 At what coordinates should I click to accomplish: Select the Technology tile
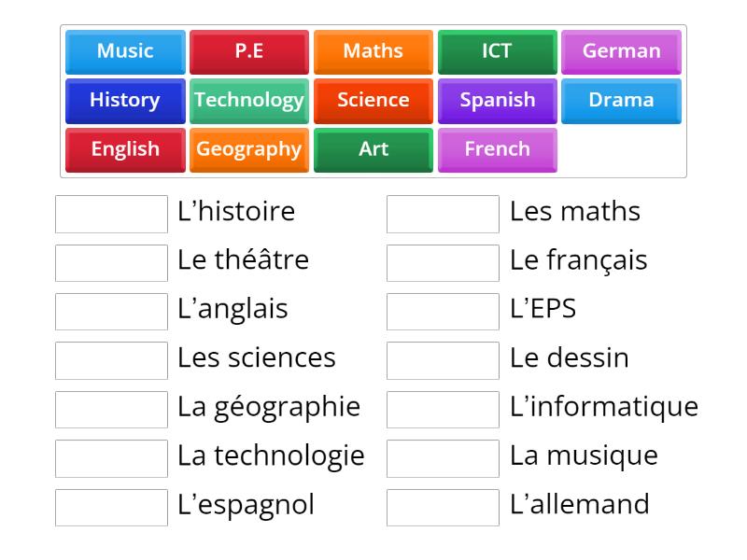point(248,101)
